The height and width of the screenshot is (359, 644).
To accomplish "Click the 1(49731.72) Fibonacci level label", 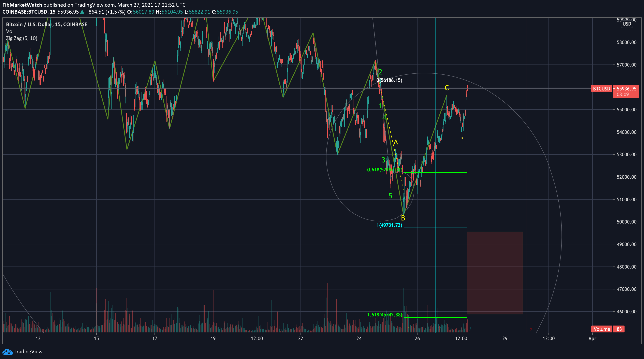I will [389, 225].
